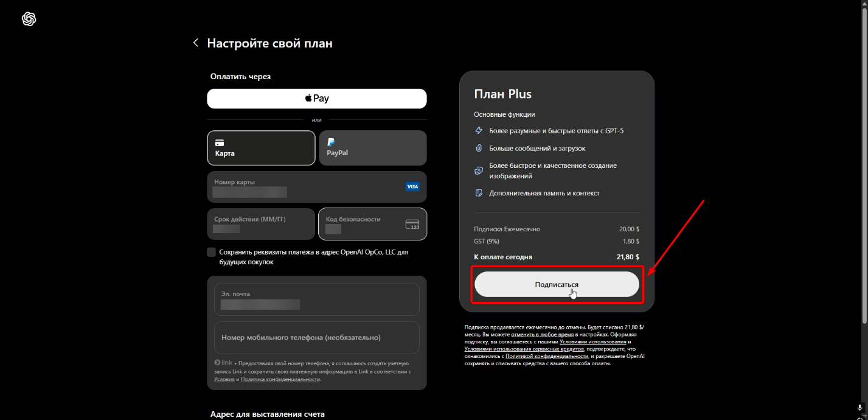Check the Сохранить реквизиты платежа checkbox

[x=212, y=252]
